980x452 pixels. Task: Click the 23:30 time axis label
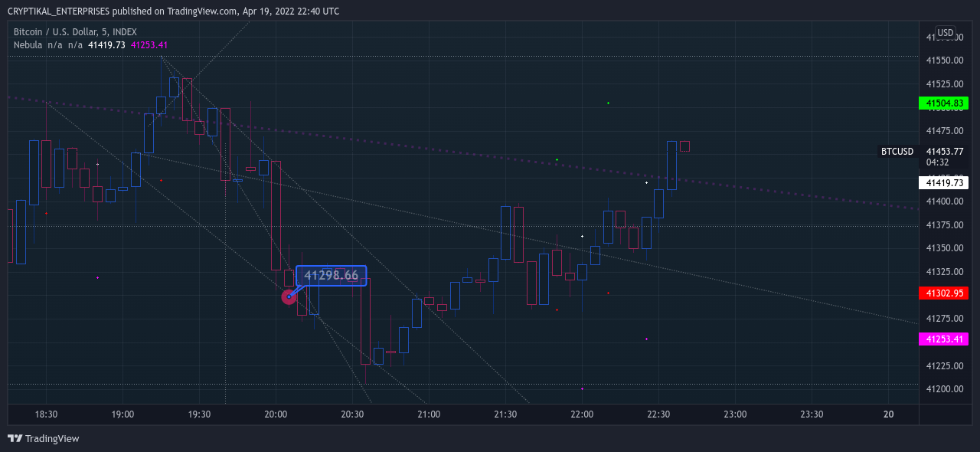coord(812,414)
